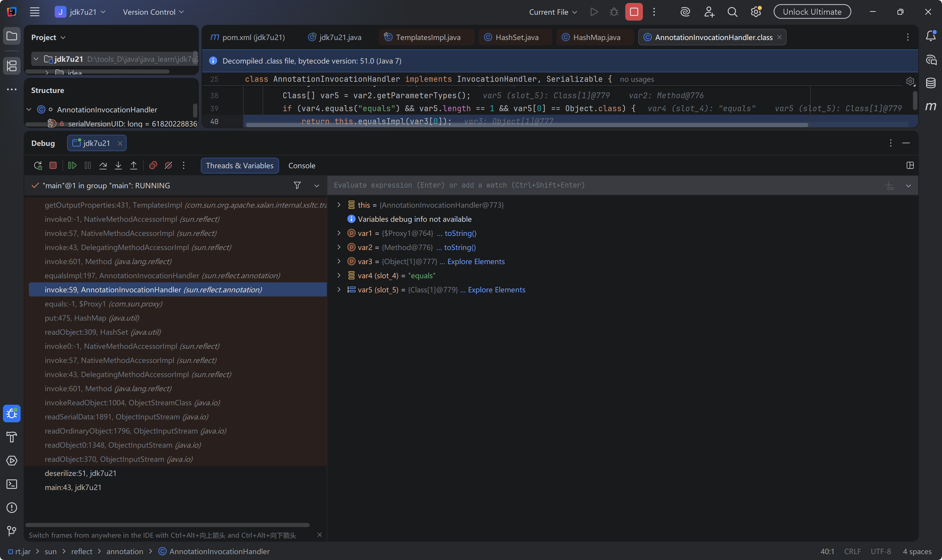The height and width of the screenshot is (560, 942).
Task: Click Explore Elements link for var5
Action: click(497, 290)
